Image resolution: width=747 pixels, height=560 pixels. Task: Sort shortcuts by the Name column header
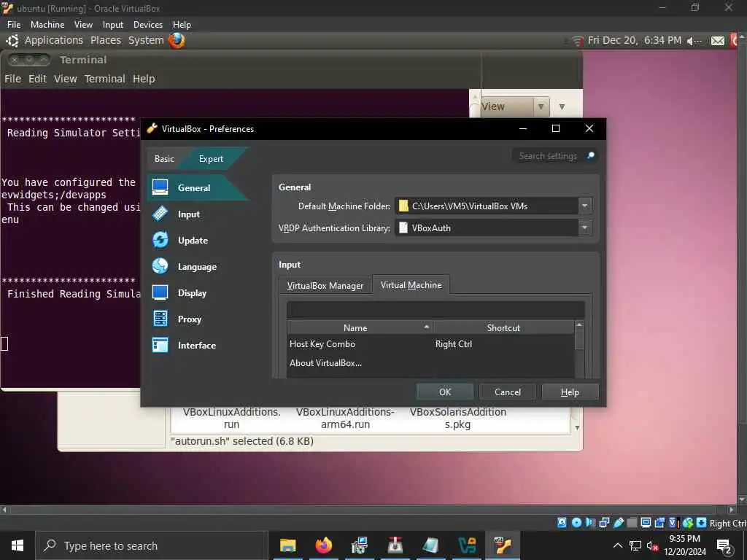pos(360,327)
